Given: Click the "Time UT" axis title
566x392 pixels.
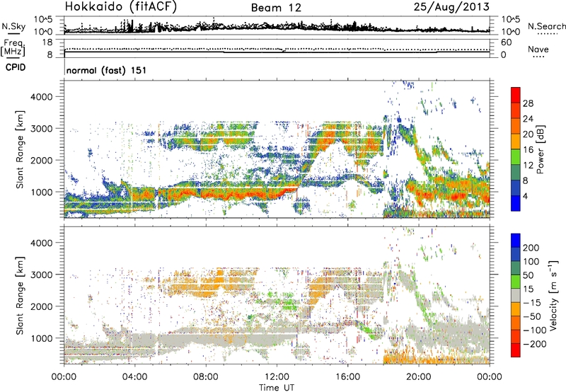Looking at the screenshot, I should tap(277, 388).
